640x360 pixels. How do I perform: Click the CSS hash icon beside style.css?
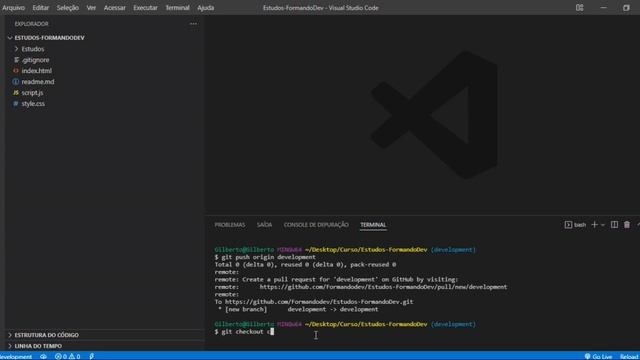pos(16,104)
